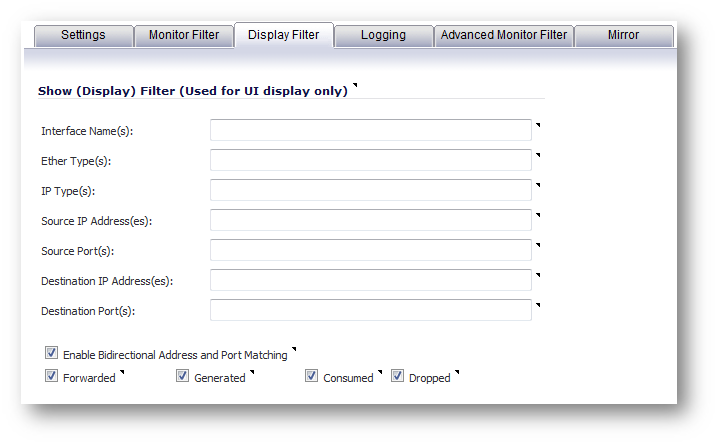Viewport: 719px width, 446px height.
Task: Click tooltip triangle next to Forwarded label
Action: [x=121, y=374]
